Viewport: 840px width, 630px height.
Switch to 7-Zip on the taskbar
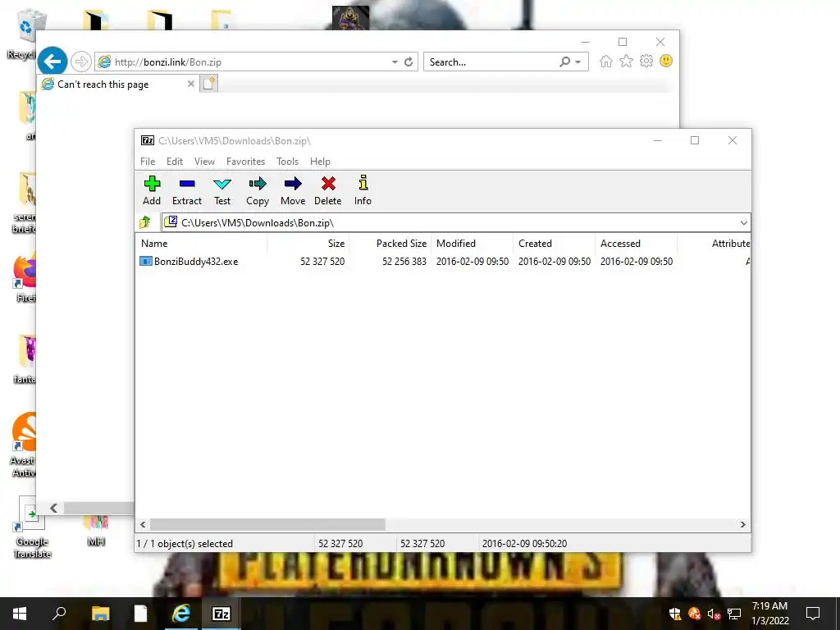point(221,614)
